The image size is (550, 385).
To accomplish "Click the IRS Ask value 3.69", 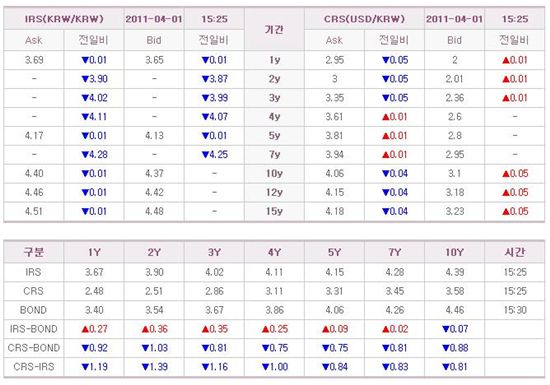I will coord(34,60).
